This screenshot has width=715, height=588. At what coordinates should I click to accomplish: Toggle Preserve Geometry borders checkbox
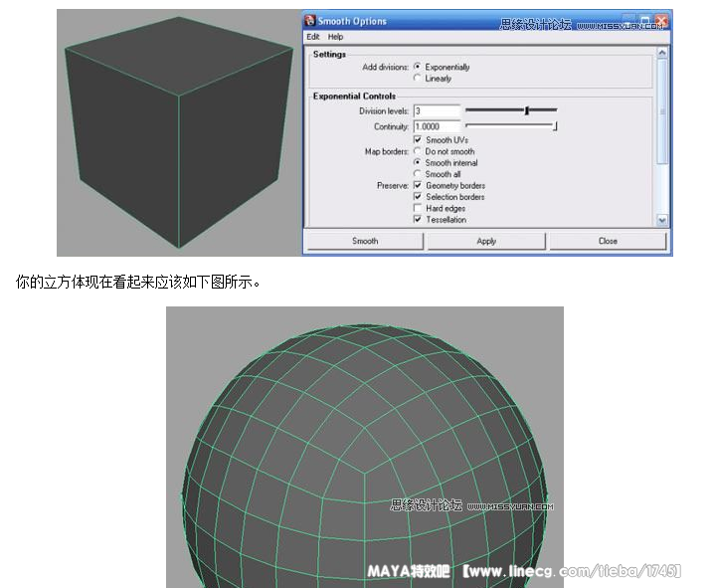[x=418, y=185]
